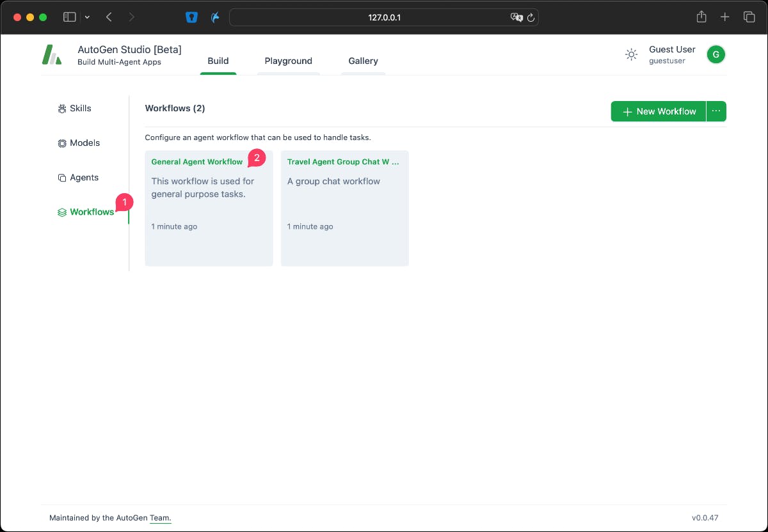Expand the sidebar tab group chevron
Viewport: 768px width, 532px height.
click(88, 17)
